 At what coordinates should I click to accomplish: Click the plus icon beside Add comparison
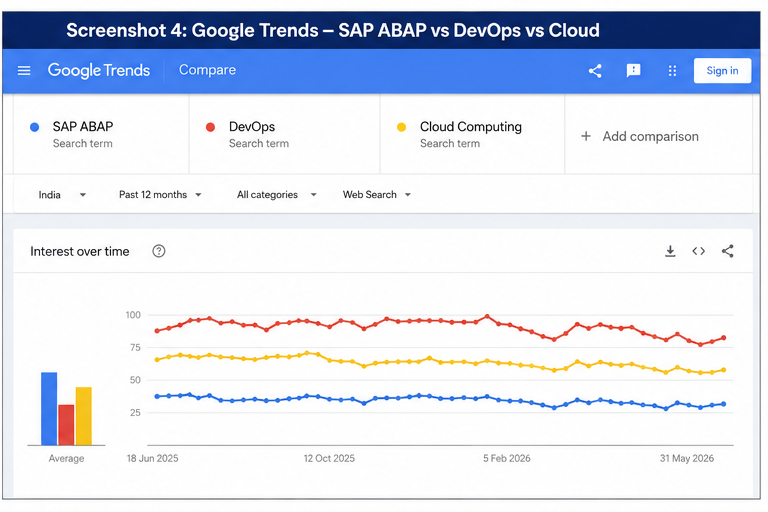click(586, 136)
